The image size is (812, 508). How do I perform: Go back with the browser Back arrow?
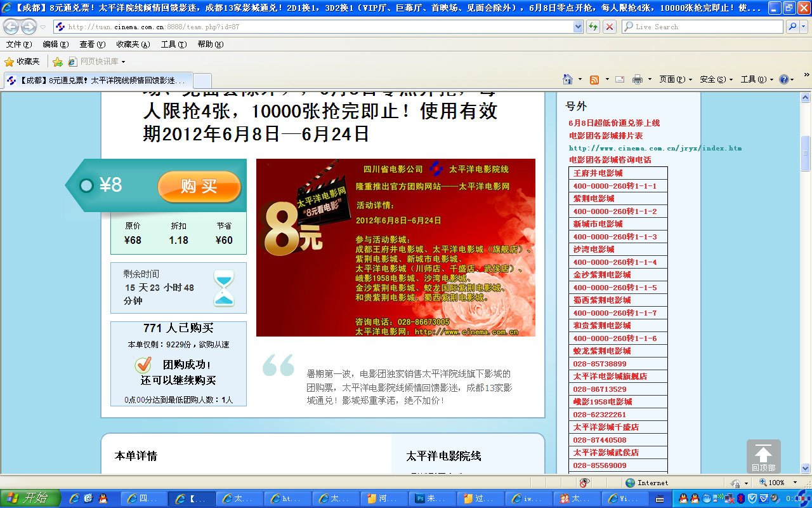pos(11,27)
